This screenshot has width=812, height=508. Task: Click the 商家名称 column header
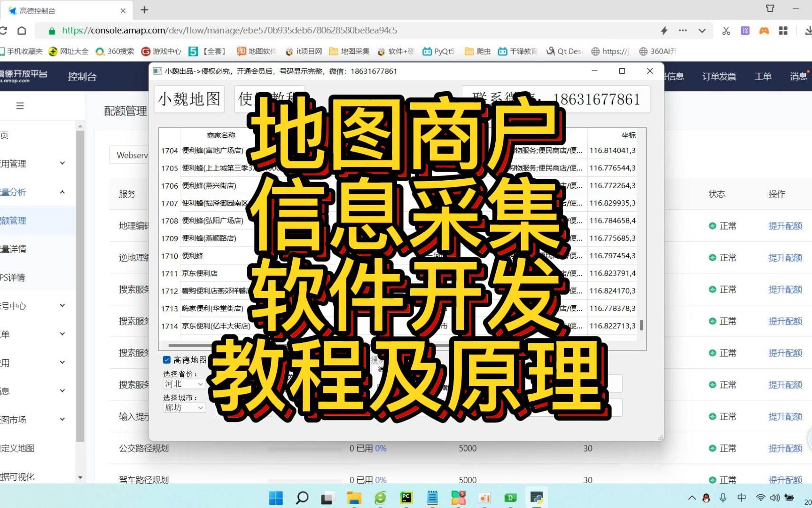[221, 135]
